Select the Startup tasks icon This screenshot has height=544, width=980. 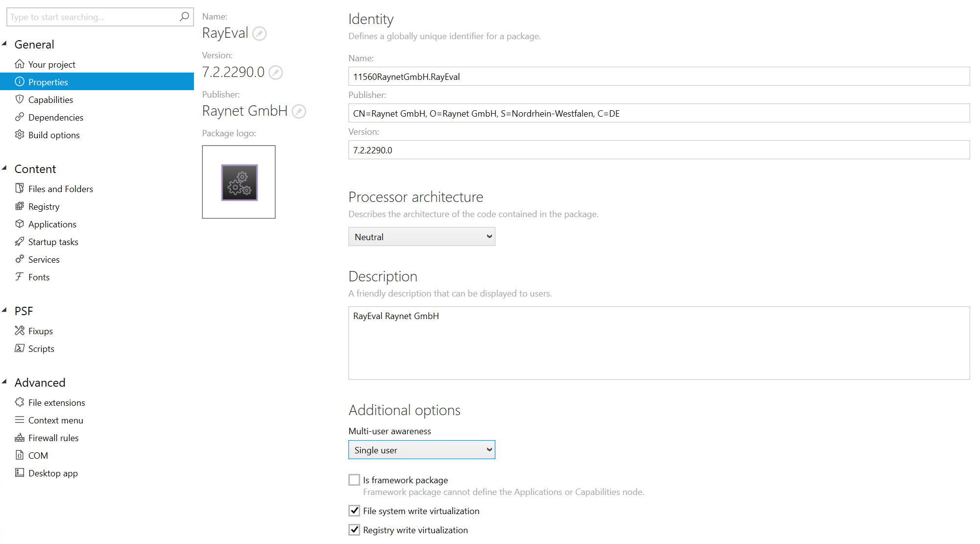pyautogui.click(x=20, y=242)
